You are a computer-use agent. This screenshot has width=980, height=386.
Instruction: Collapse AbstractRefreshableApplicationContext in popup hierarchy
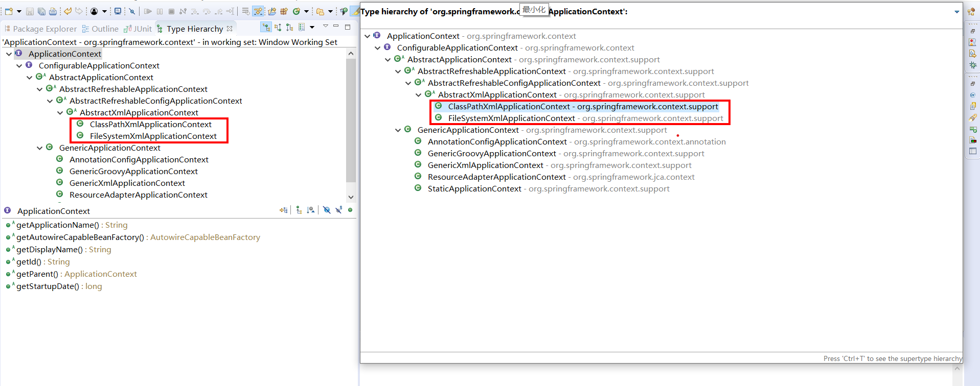coord(398,71)
